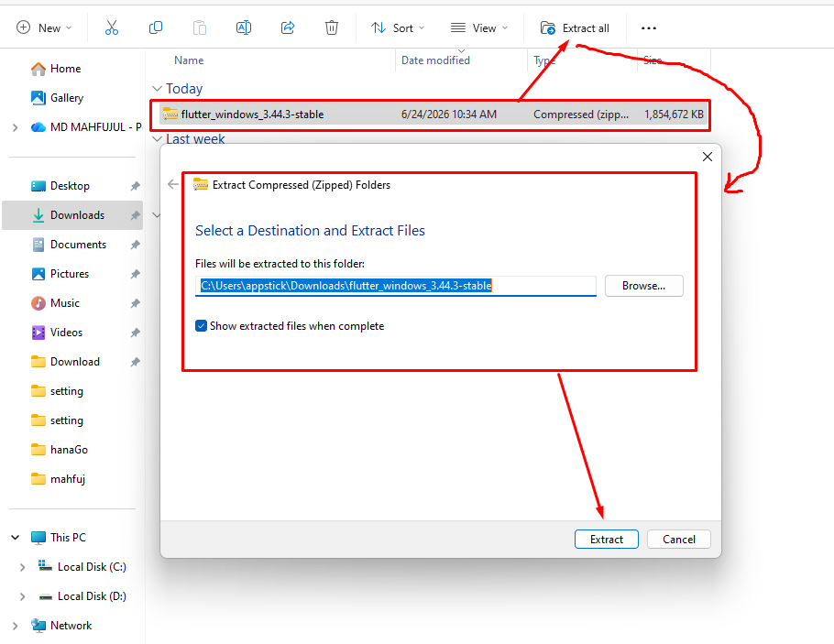This screenshot has height=644, width=834.
Task: Open the View dropdown
Action: point(479,27)
